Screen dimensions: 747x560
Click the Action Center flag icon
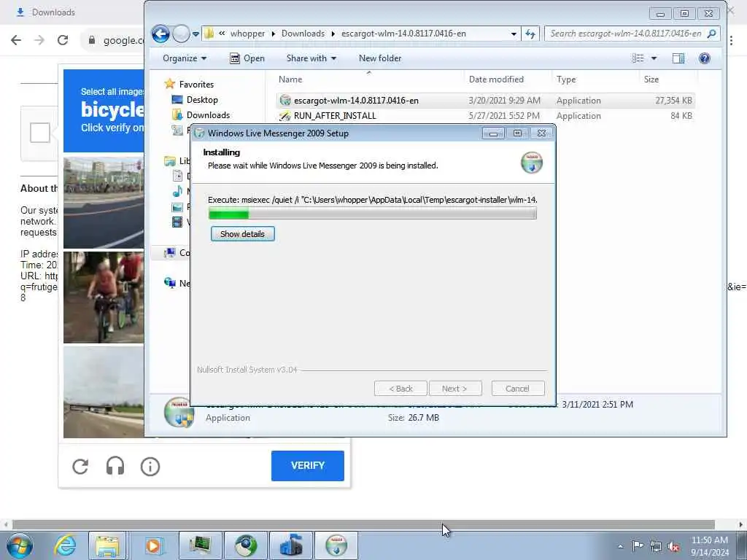[x=638, y=546]
